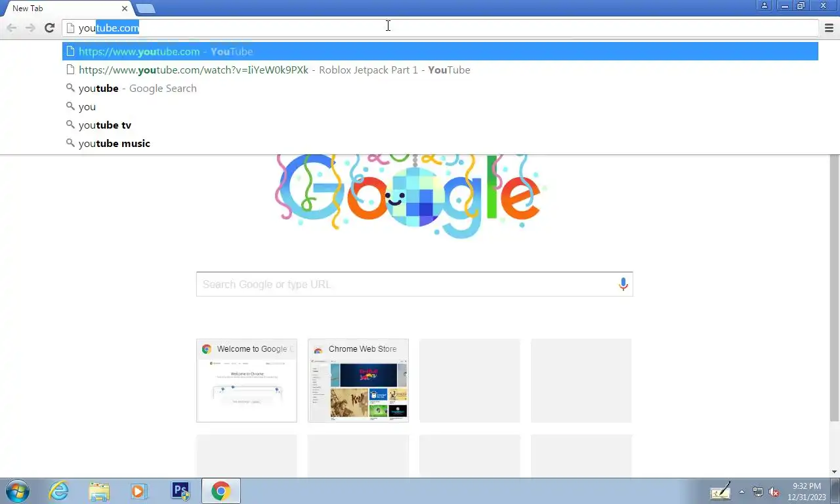Show hidden tray icons arrow

point(742,491)
